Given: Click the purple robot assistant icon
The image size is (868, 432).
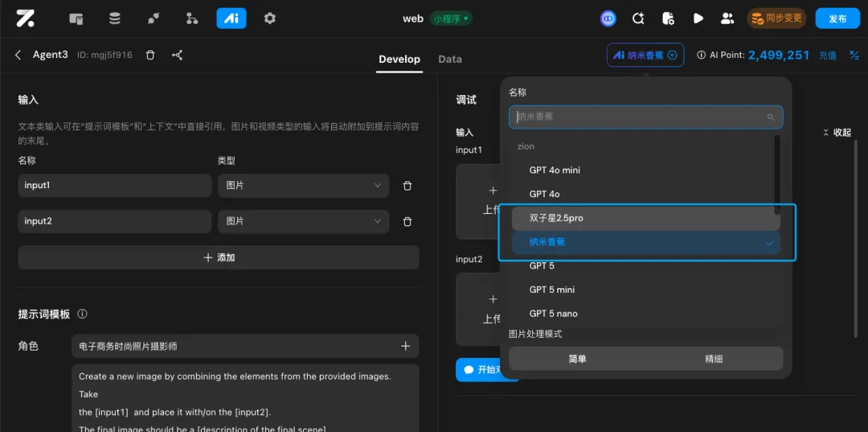Looking at the screenshot, I should point(608,19).
